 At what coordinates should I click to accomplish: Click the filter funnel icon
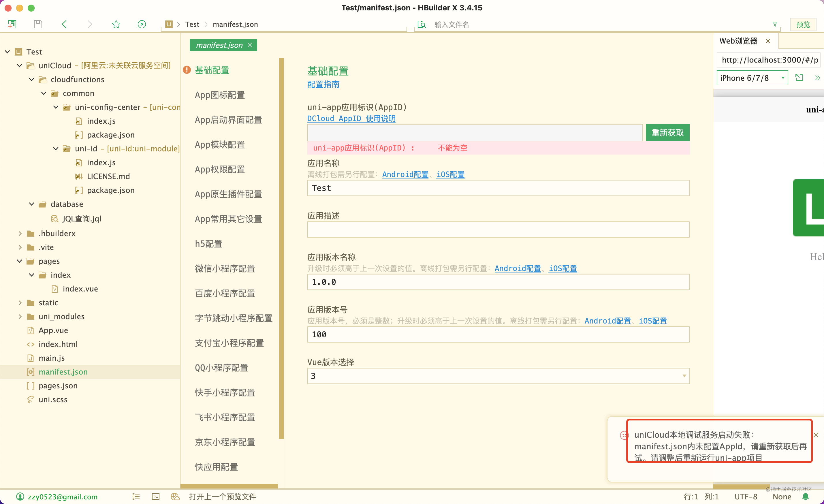click(774, 25)
